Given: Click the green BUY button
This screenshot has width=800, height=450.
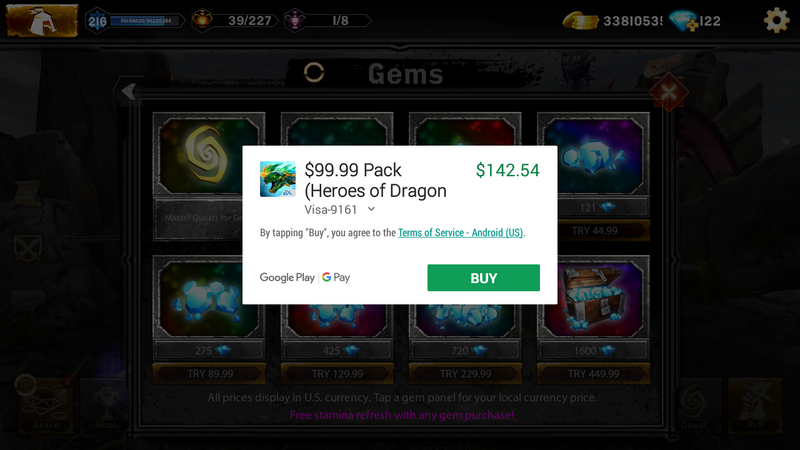Looking at the screenshot, I should (483, 278).
